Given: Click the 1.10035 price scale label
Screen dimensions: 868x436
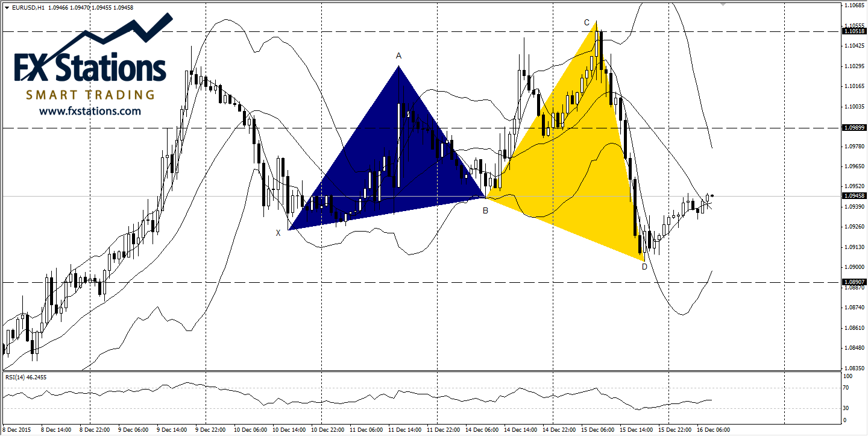Looking at the screenshot, I should pyautogui.click(x=854, y=106).
